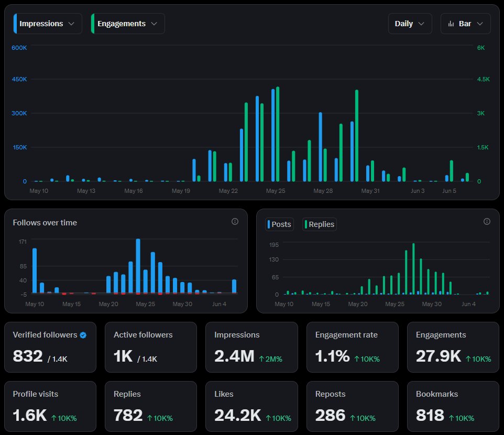Click the '195' axis label in replies chart
The height and width of the screenshot is (435, 504).
(x=274, y=245)
